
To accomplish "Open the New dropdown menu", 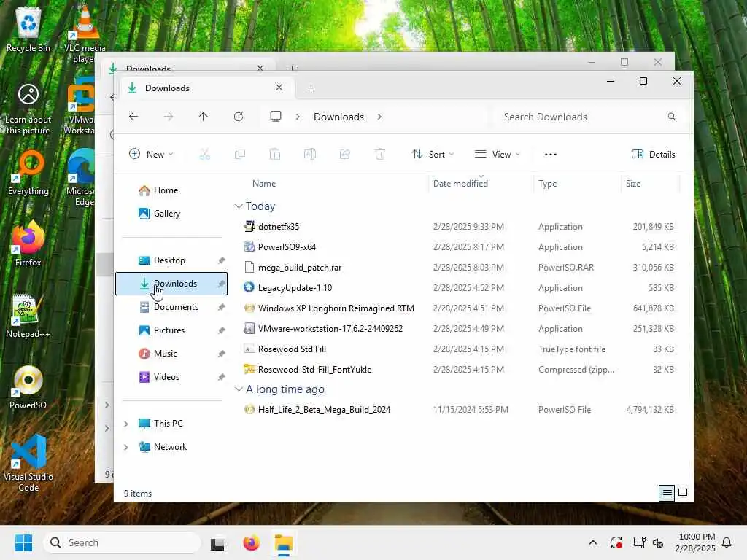I will coord(151,155).
